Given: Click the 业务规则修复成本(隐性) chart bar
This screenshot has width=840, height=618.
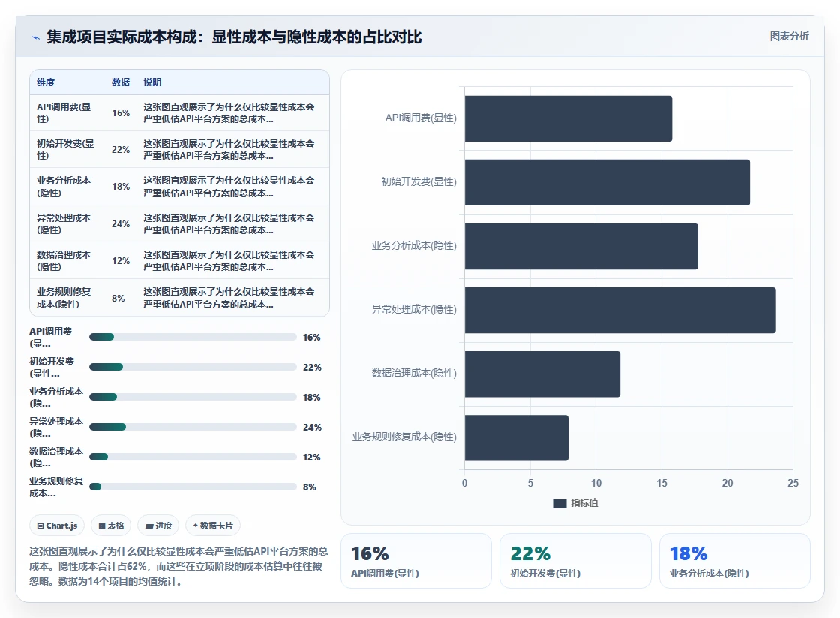Looking at the screenshot, I should [517, 437].
